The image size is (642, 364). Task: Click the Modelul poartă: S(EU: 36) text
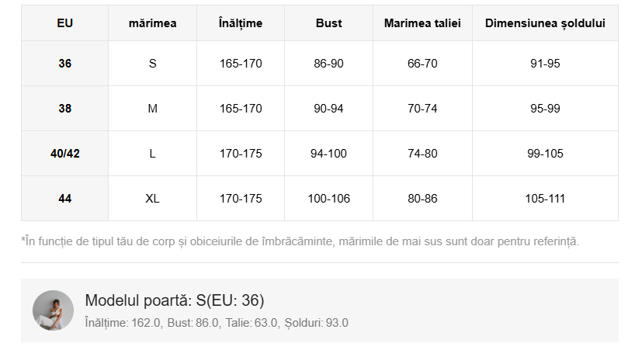tap(175, 301)
